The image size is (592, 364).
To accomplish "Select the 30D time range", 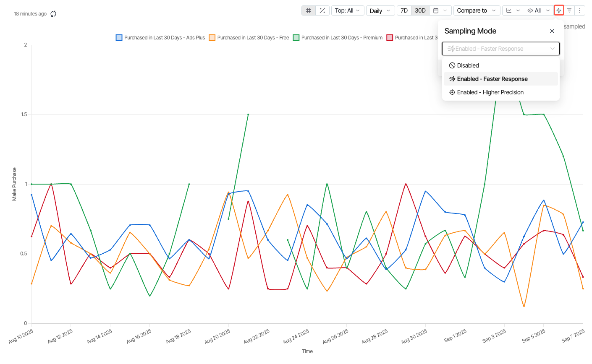I will click(420, 10).
